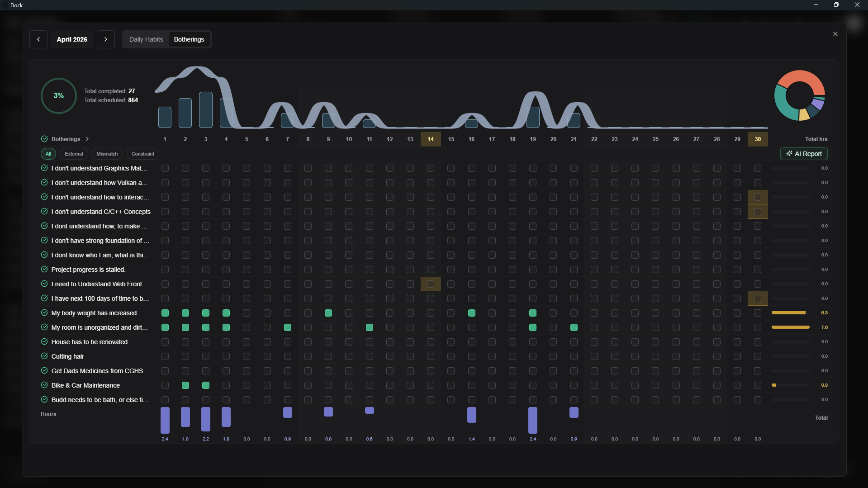Select the Mismatch filter
868x488 pixels.
pyautogui.click(x=107, y=154)
